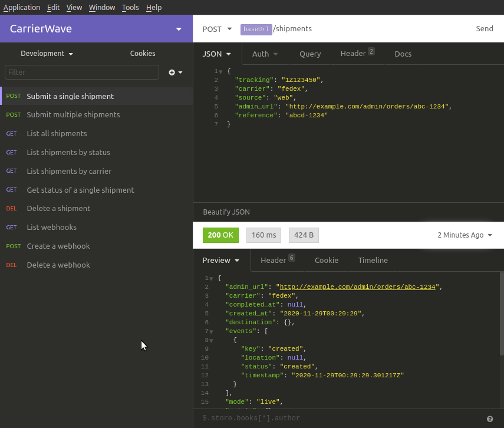Click the "1Z123450" tracking value
Screen dimensions: 504x428
coord(301,80)
